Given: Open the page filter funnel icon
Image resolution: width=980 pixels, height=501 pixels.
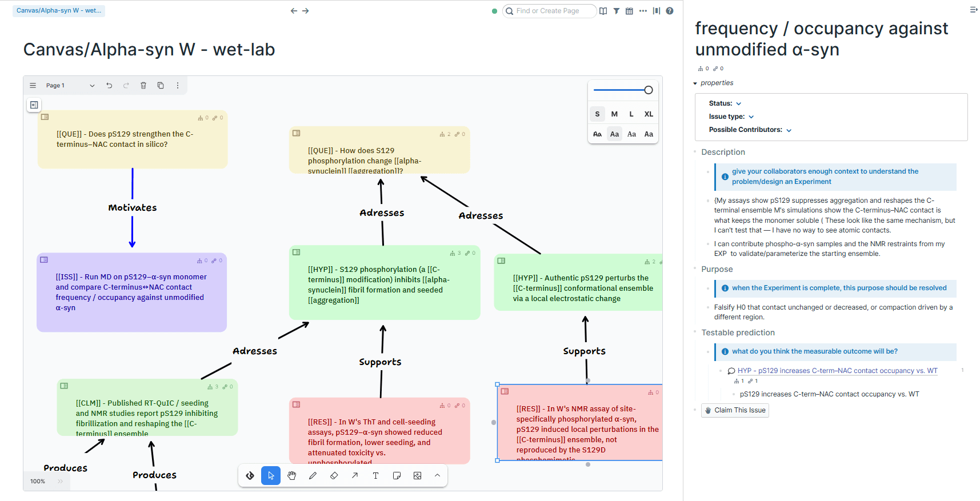Looking at the screenshot, I should (617, 11).
